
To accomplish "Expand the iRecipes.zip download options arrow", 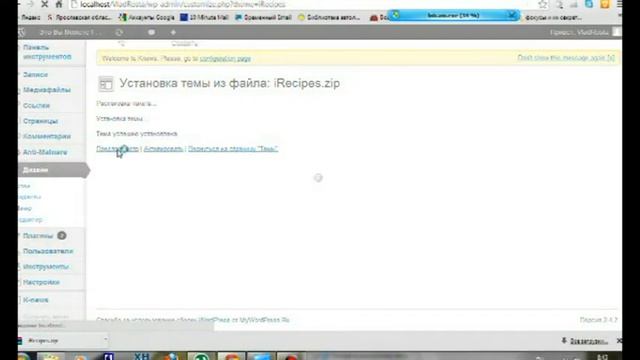I will pos(105,340).
